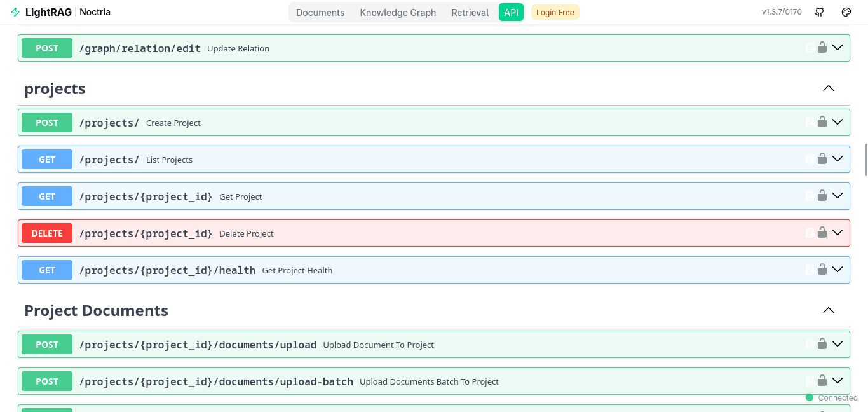
Task: Copy the path of Create Project endpoint
Action: pyautogui.click(x=810, y=123)
